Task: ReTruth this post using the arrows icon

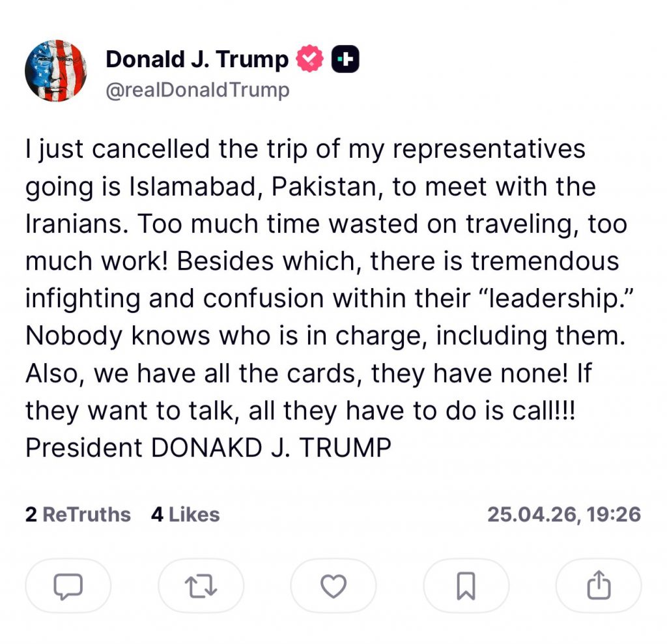Action: [200, 586]
